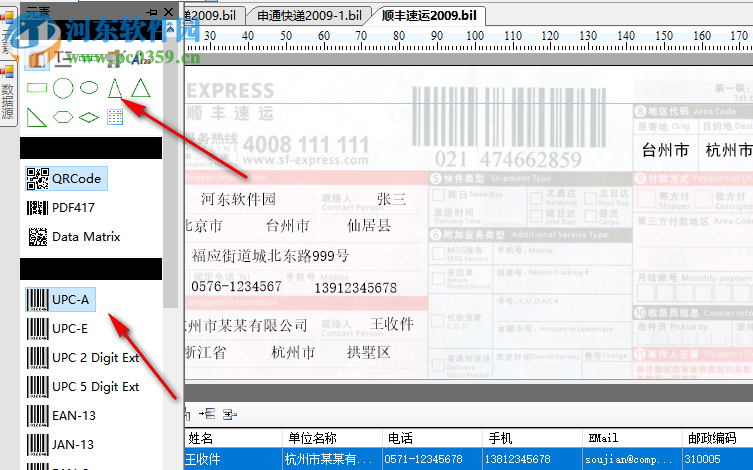753x470 pixels.
Task: Select the image element icon
Action: [36, 58]
